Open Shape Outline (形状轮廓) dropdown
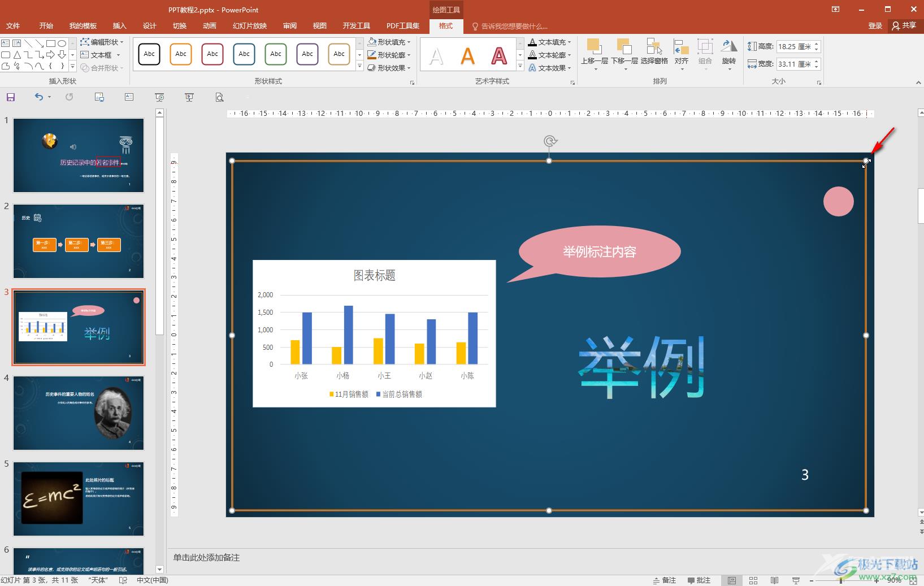The width and height of the screenshot is (924, 586). coord(389,55)
